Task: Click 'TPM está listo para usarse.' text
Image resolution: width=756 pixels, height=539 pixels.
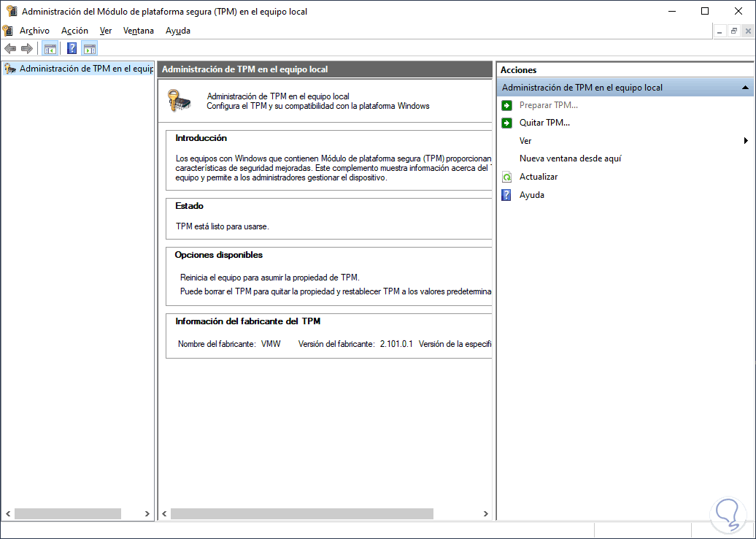Action: tap(223, 226)
